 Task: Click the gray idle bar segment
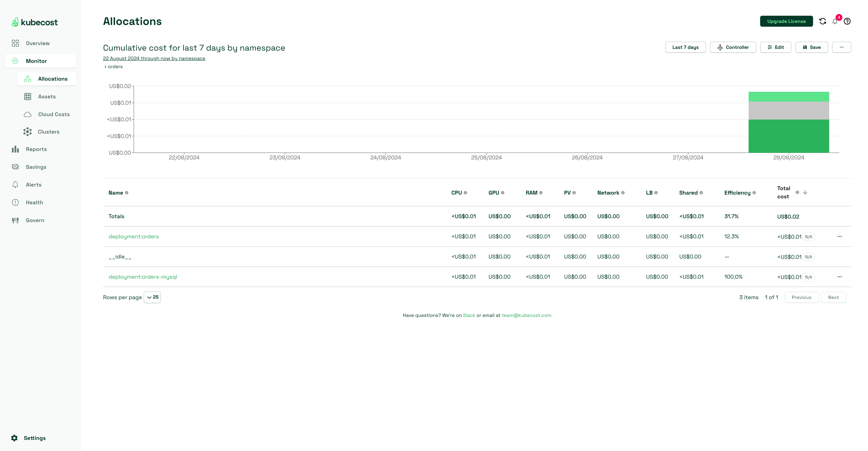point(788,111)
